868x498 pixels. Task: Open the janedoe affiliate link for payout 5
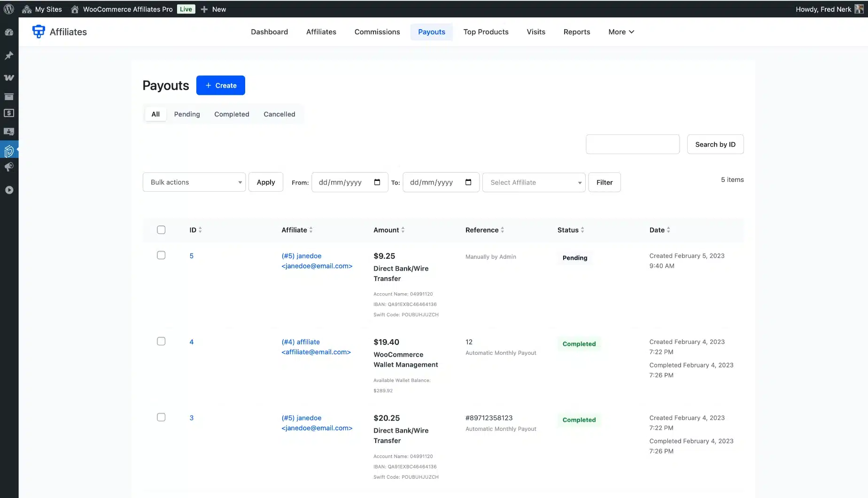pyautogui.click(x=302, y=256)
